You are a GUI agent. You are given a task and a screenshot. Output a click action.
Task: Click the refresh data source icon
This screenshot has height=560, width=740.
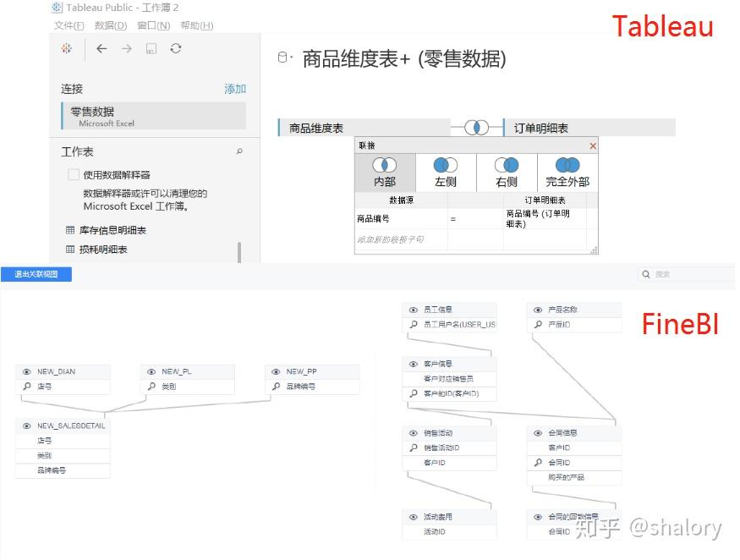174,48
